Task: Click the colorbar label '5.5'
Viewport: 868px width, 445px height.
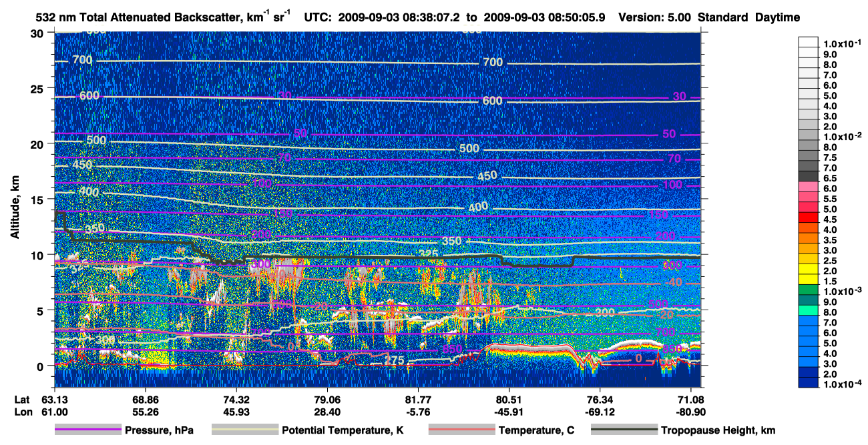Action: click(x=830, y=199)
